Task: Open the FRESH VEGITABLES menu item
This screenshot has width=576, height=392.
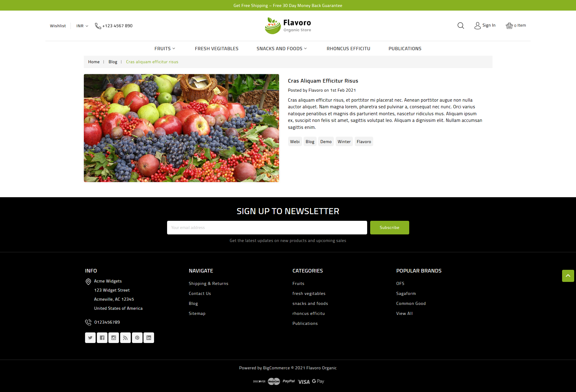Action: pos(217,49)
